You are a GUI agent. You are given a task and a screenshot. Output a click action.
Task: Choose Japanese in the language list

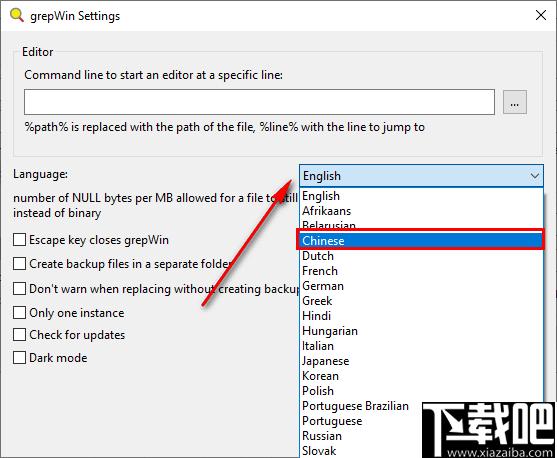point(421,361)
